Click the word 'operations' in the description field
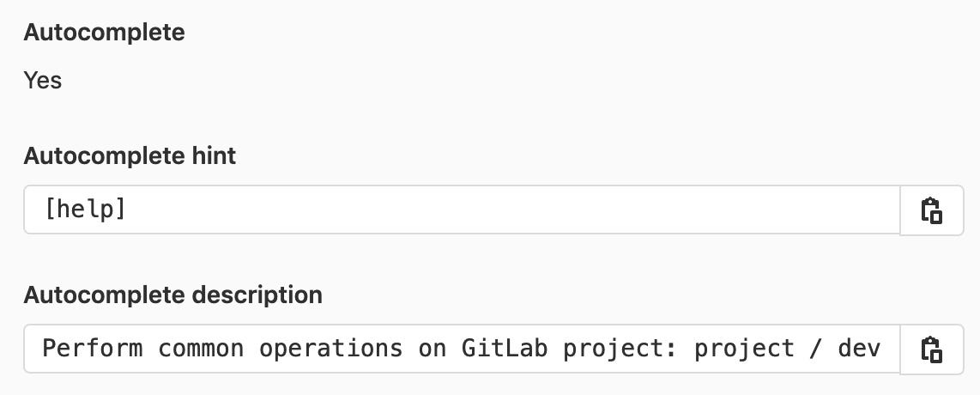Image resolution: width=980 pixels, height=395 pixels. [330, 348]
